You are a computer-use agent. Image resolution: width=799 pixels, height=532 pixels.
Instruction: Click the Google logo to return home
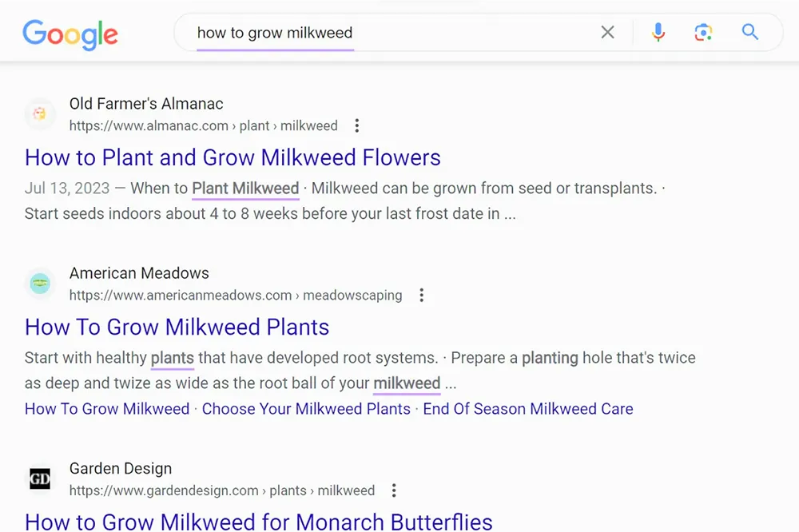(70, 35)
